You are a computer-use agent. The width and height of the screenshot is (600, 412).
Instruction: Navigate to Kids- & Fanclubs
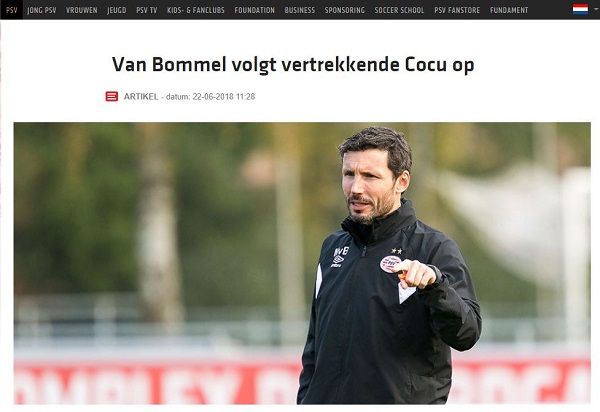[196, 10]
